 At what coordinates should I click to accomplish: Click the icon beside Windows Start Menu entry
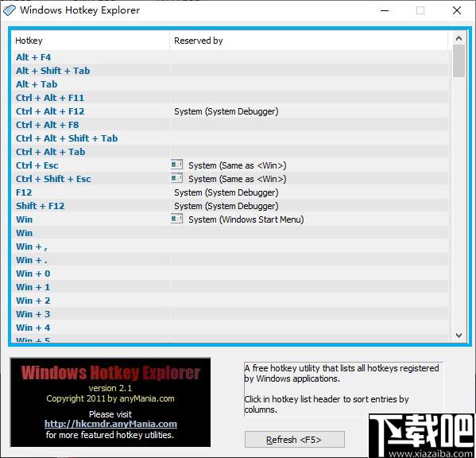[x=176, y=219]
